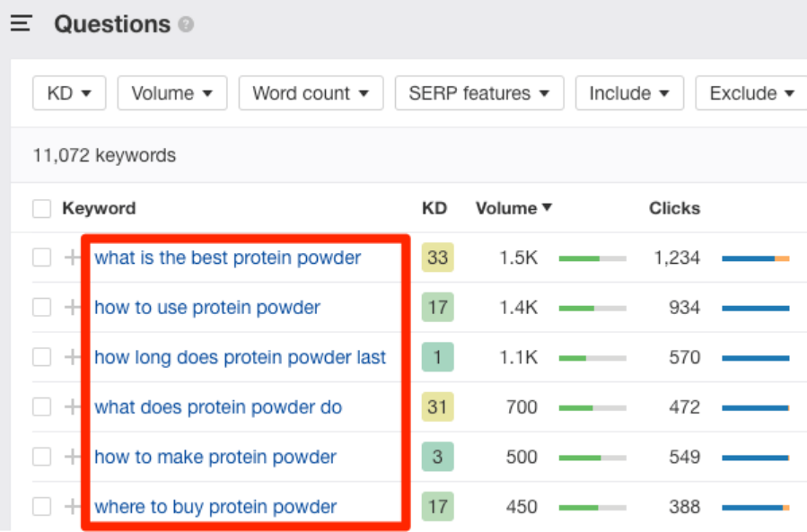Tick the select-all checkbox next to Keyword header

(x=41, y=209)
